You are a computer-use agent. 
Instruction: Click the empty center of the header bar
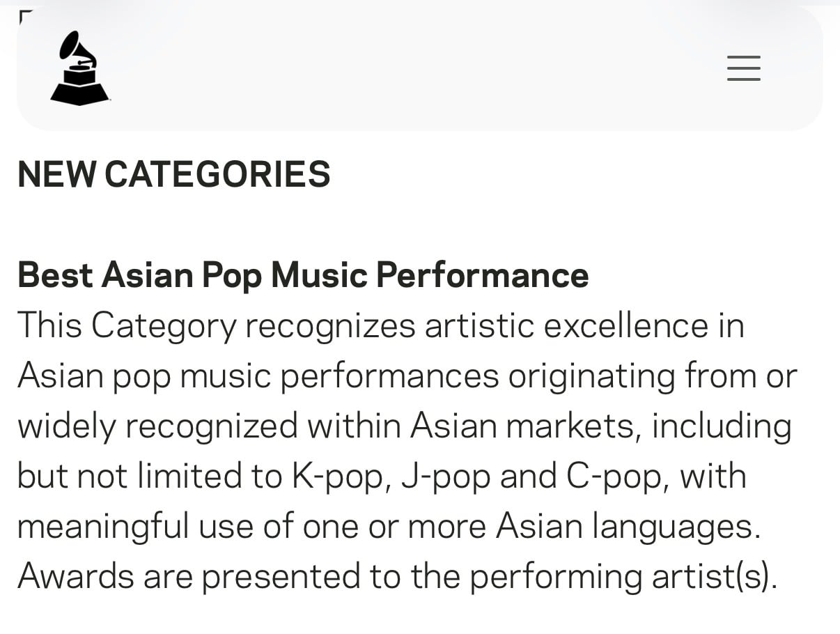(x=419, y=68)
